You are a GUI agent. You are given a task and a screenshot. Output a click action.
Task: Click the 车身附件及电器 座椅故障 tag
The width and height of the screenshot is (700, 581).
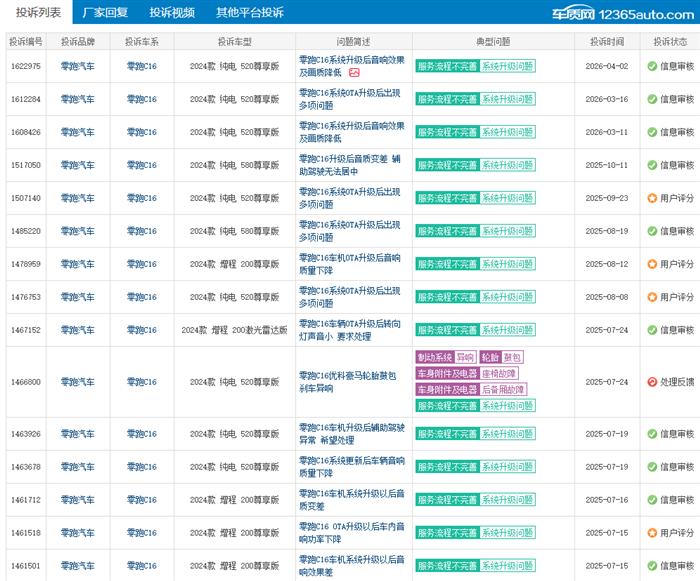click(x=467, y=373)
